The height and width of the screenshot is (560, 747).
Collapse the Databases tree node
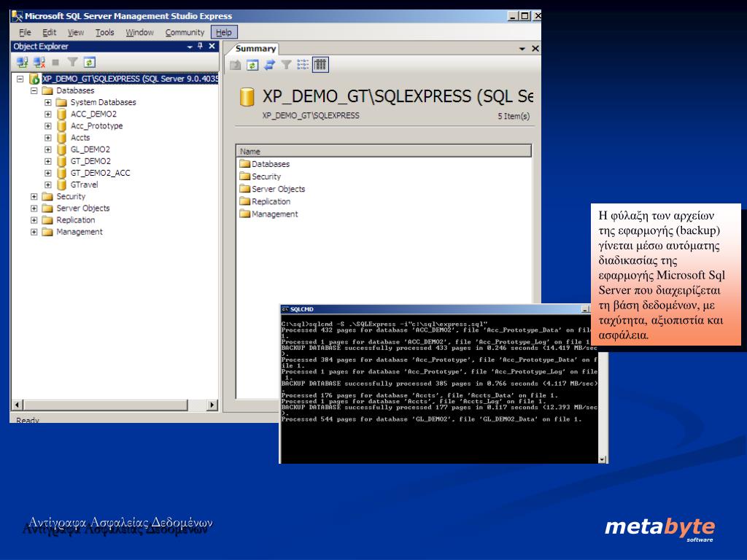34,90
